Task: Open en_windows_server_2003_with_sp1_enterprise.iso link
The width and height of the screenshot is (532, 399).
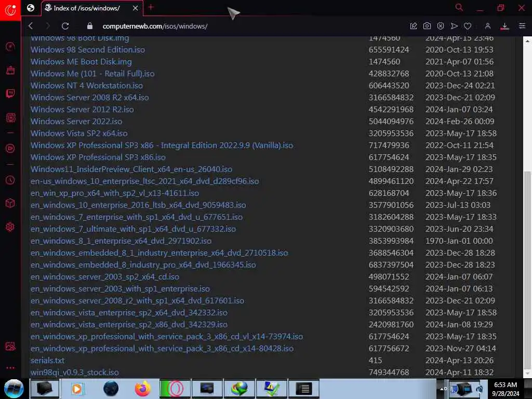Action: (120, 289)
